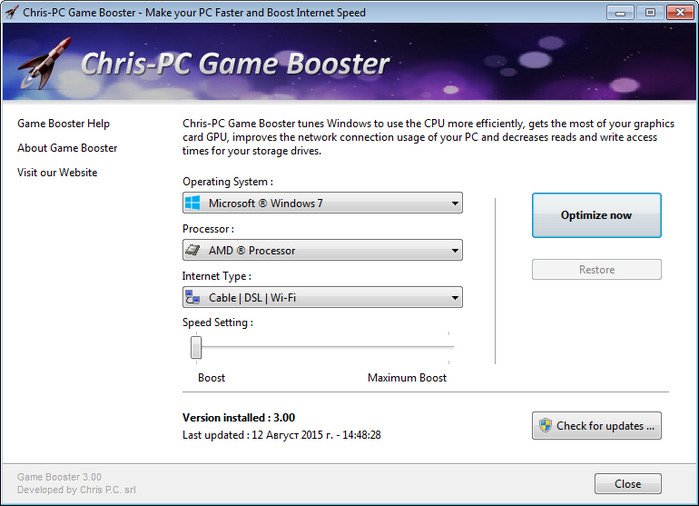
Task: Click the Windows logo in Operating System box
Action: [192, 203]
